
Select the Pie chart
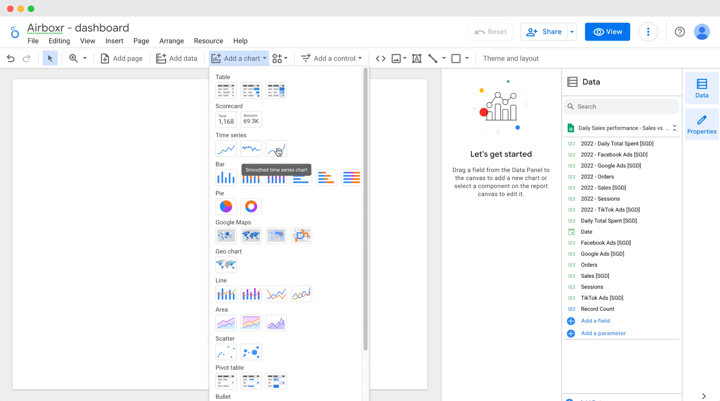(x=226, y=206)
